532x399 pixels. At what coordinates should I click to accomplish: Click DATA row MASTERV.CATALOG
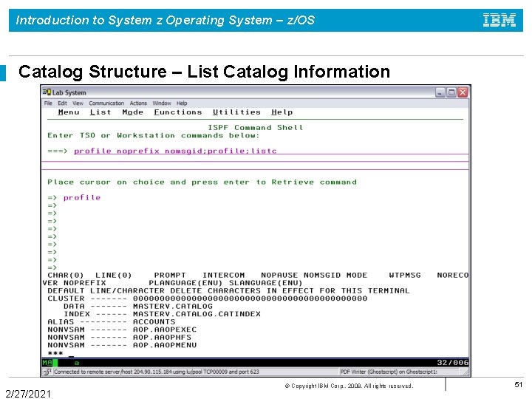click(x=138, y=307)
